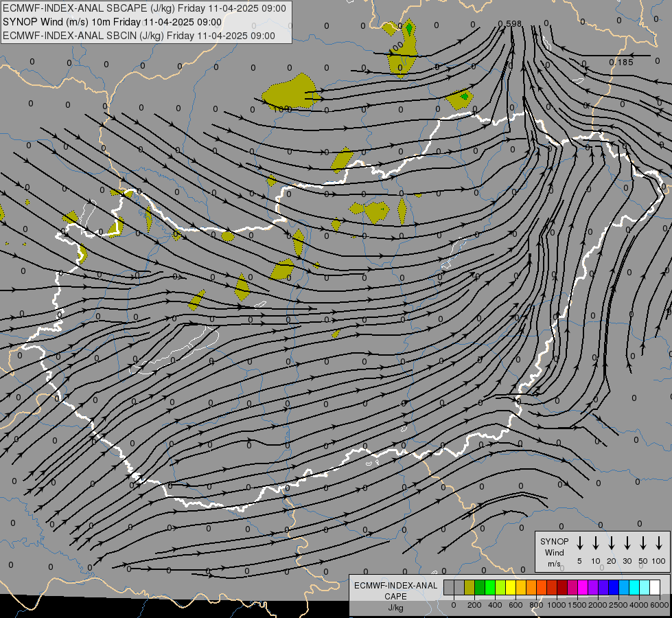Select the 6000 tick label on CAPE scale
Screen dimensions: 672x618
(x=660, y=605)
